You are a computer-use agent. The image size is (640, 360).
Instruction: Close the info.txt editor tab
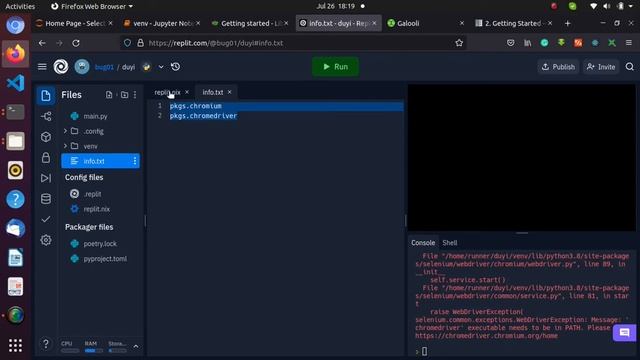[x=229, y=92]
